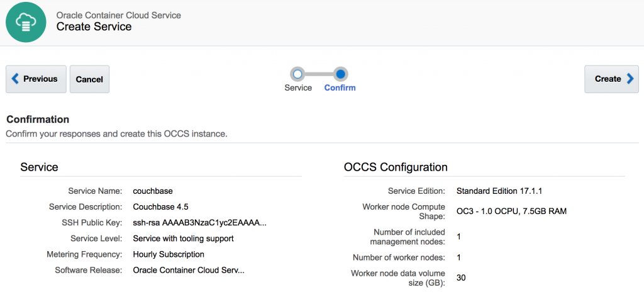Click the 'Oracle Container Cloud Service' header text

[x=119, y=15]
